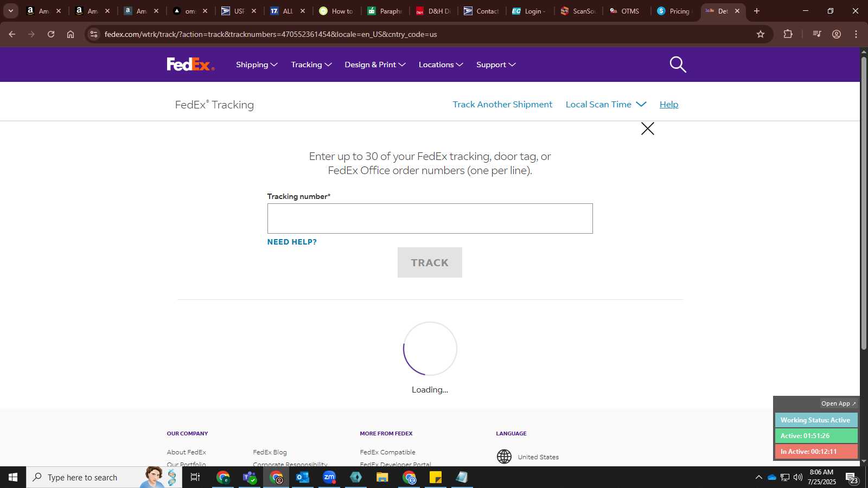Image resolution: width=868 pixels, height=488 pixels.
Task: Close the tracking form with the X icon
Action: pyautogui.click(x=647, y=129)
